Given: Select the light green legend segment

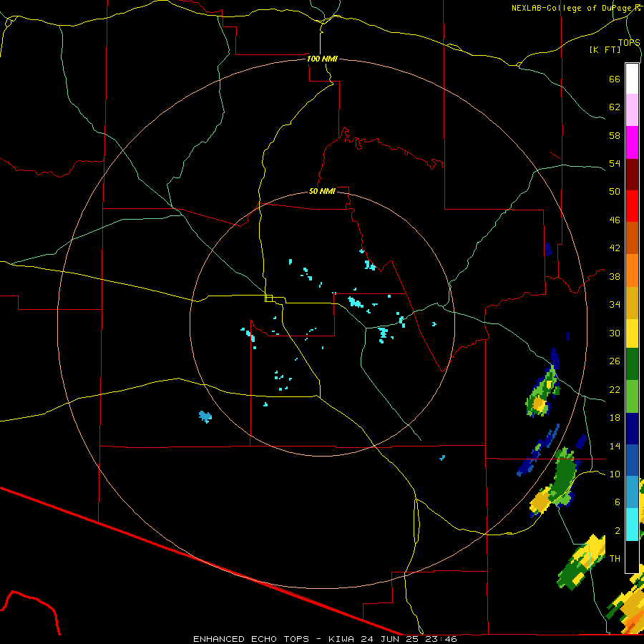Looking at the screenshot, I should pos(632,396).
